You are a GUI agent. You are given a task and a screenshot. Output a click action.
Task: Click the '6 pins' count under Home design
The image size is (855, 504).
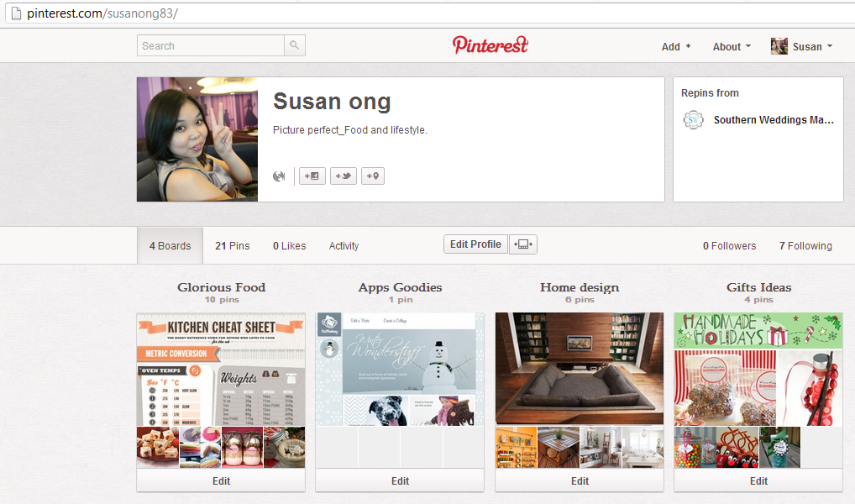coord(580,299)
